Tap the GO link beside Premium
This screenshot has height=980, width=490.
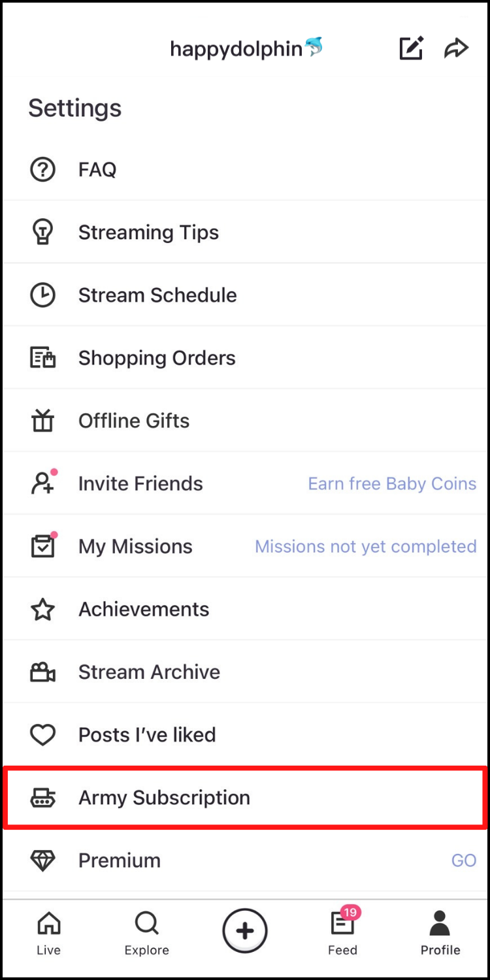click(464, 860)
